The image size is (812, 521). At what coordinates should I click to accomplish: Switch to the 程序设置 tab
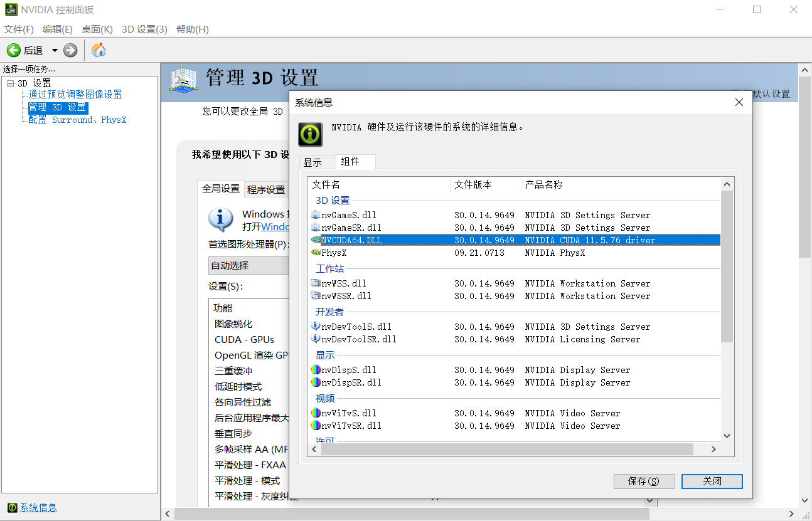266,189
